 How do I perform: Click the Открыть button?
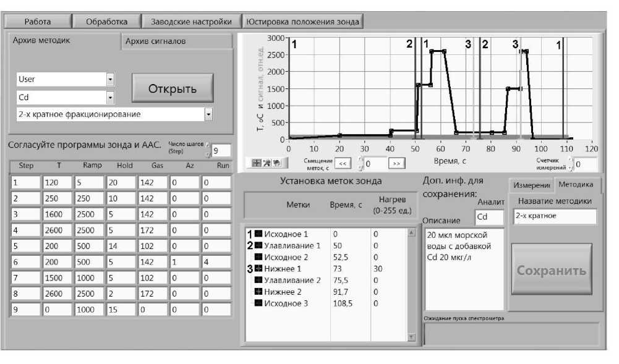pyautogui.click(x=173, y=88)
